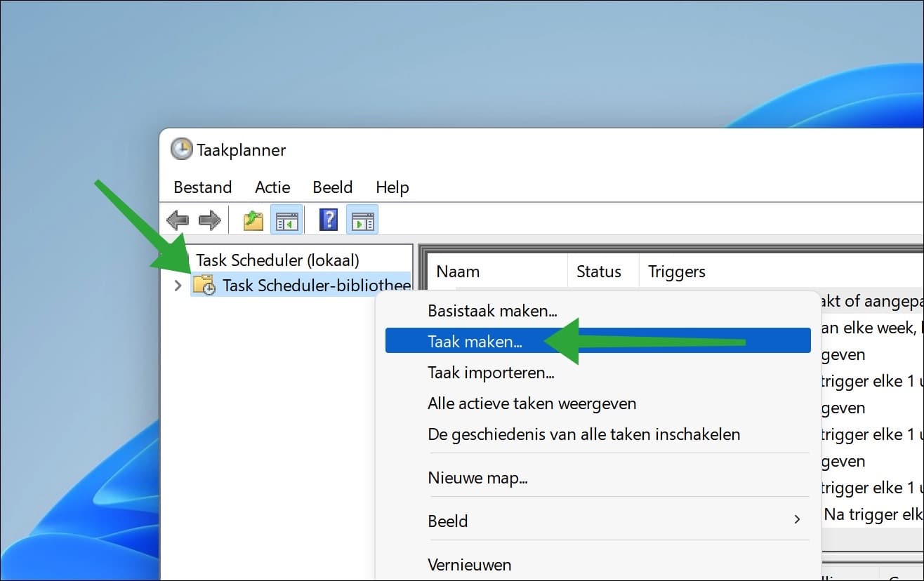Open the Bestand menu

coord(202,187)
